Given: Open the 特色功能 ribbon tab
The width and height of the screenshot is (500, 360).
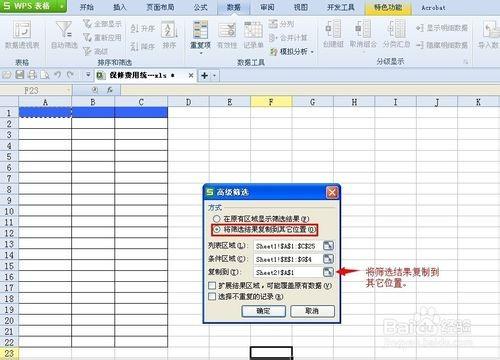Looking at the screenshot, I should 388,7.
